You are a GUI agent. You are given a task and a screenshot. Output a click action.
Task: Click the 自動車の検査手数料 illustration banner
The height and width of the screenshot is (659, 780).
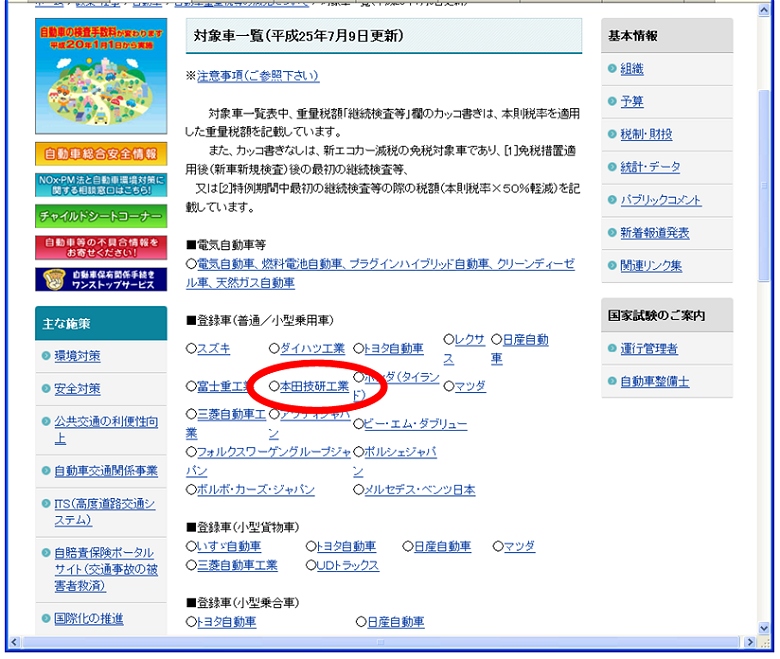tap(100, 75)
